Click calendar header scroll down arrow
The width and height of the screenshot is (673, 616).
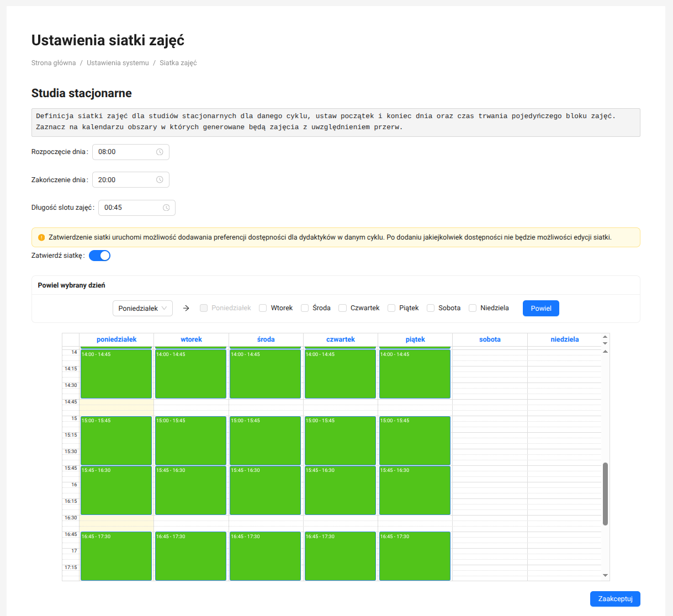pyautogui.click(x=605, y=343)
